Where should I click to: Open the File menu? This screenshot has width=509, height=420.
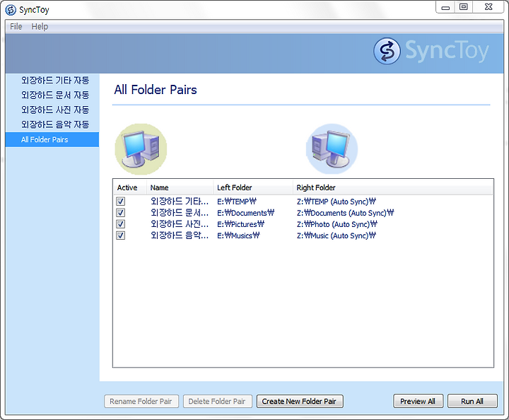pos(16,26)
